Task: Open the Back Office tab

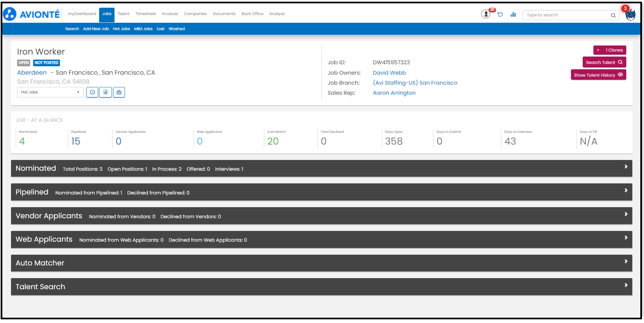Action: coord(252,14)
